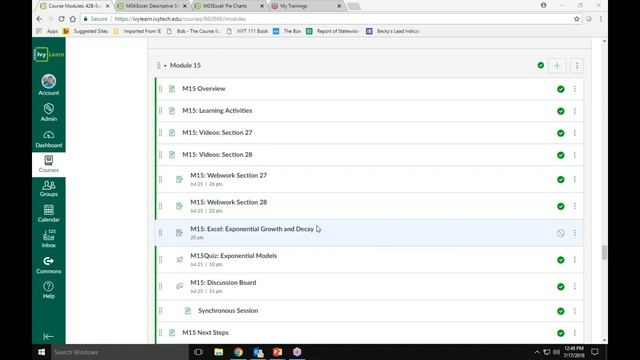The height and width of the screenshot is (360, 640).
Task: Open options menu for M15: Discussion Board
Action: [575, 287]
